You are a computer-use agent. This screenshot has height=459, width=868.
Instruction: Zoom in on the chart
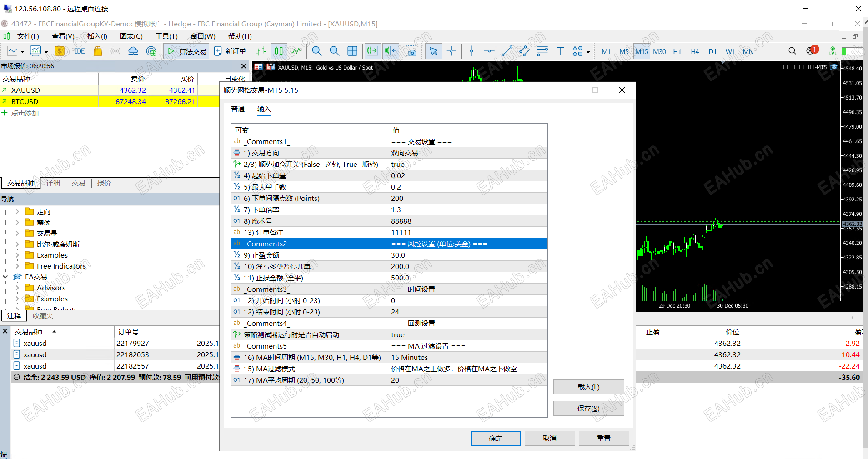pos(317,51)
